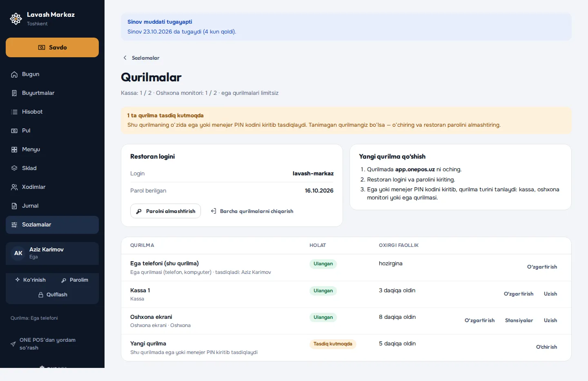This screenshot has height=381, width=588.
Task: Click O'zgartirish for Kassa 1
Action: [x=519, y=294]
